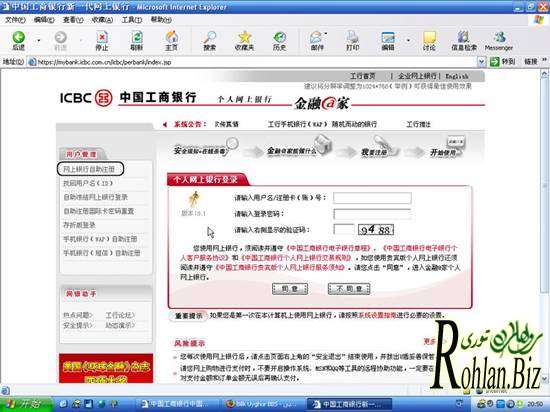The height and width of the screenshot is (412, 550).
Task: Open the 收藏(A) menu
Action: [102, 20]
